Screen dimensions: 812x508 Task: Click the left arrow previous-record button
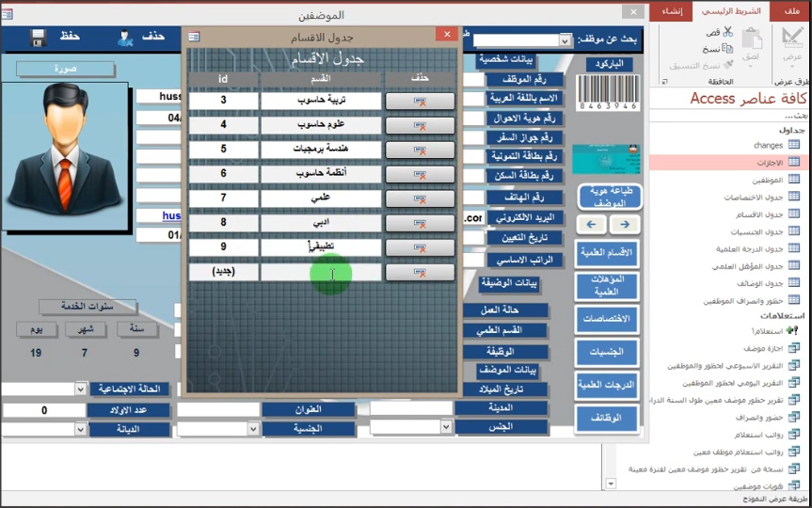click(x=592, y=225)
